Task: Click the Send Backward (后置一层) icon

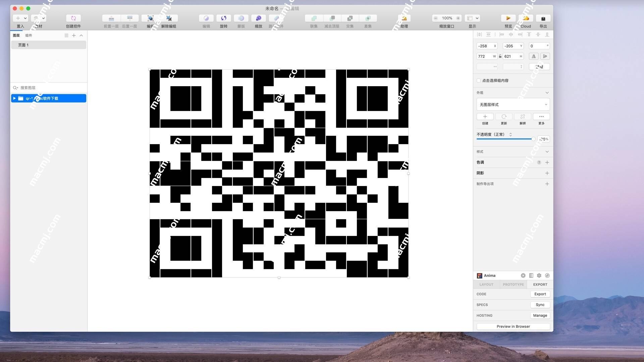Action: click(x=130, y=18)
